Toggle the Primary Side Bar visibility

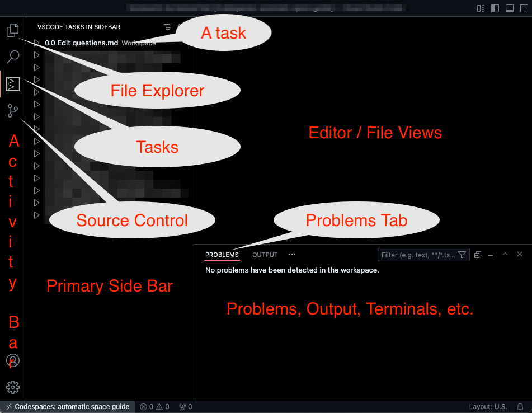(x=495, y=9)
